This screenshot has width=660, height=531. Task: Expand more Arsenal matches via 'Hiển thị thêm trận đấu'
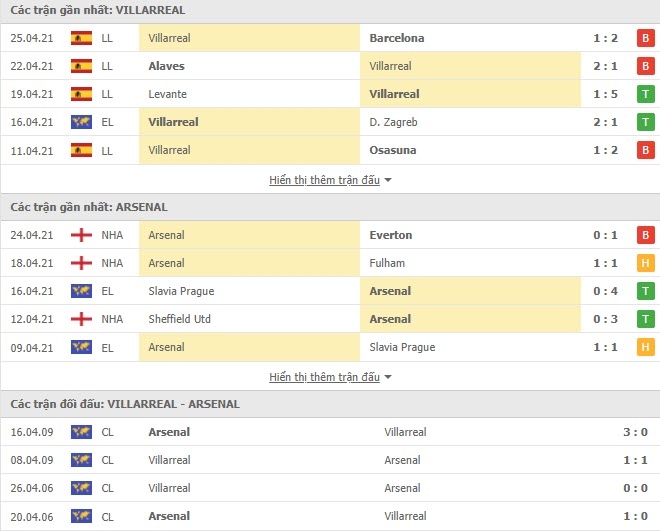click(324, 377)
